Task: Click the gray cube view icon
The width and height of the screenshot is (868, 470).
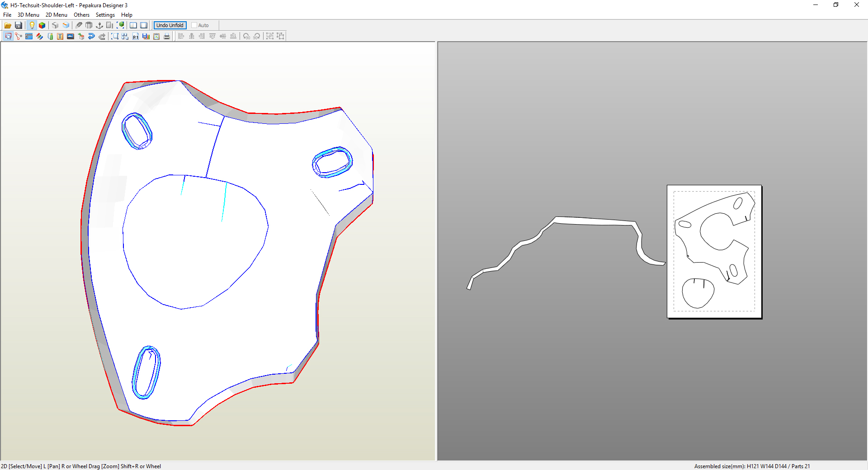Action: click(55, 25)
